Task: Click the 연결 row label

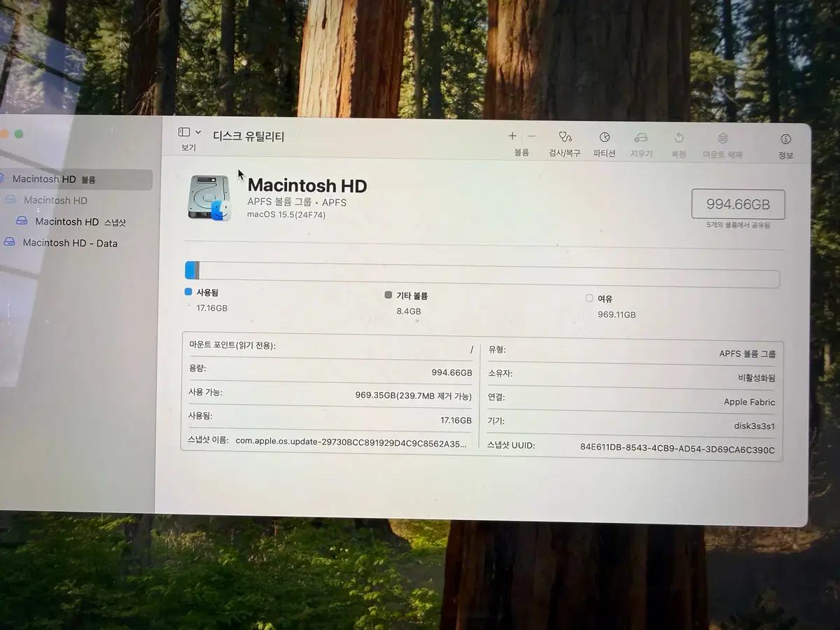Action: 496,397
